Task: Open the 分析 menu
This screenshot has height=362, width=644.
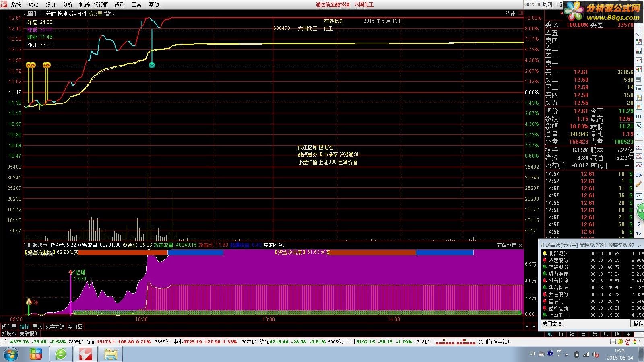Action: pos(68,4)
